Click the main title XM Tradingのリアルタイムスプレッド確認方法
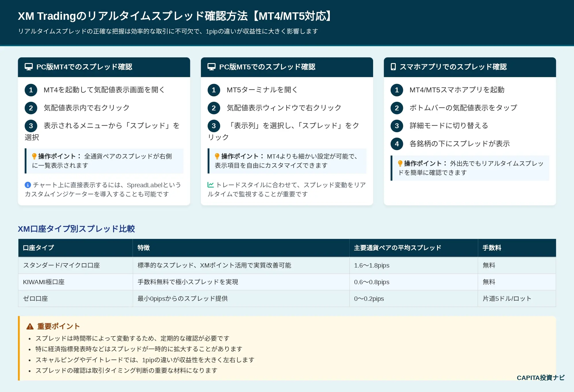Screen dimensions: 574x392 (175, 16)
